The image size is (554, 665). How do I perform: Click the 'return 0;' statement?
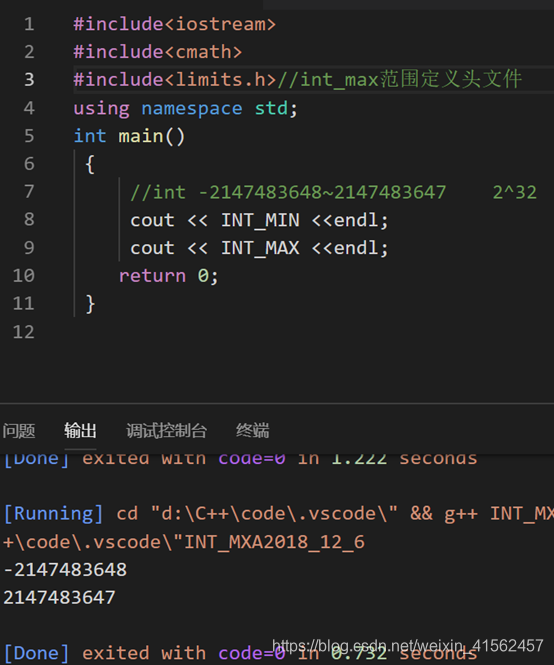168,276
